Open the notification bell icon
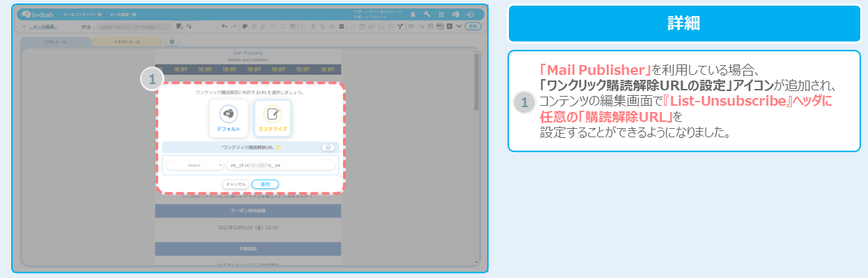Viewport: 868px width, 278px height. tap(412, 14)
